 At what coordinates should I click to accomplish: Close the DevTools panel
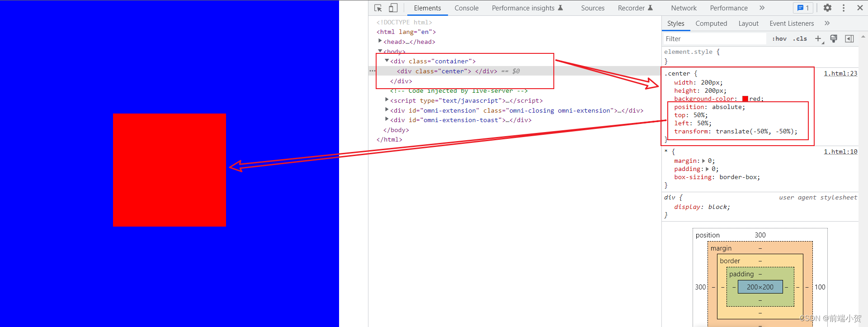pos(860,8)
